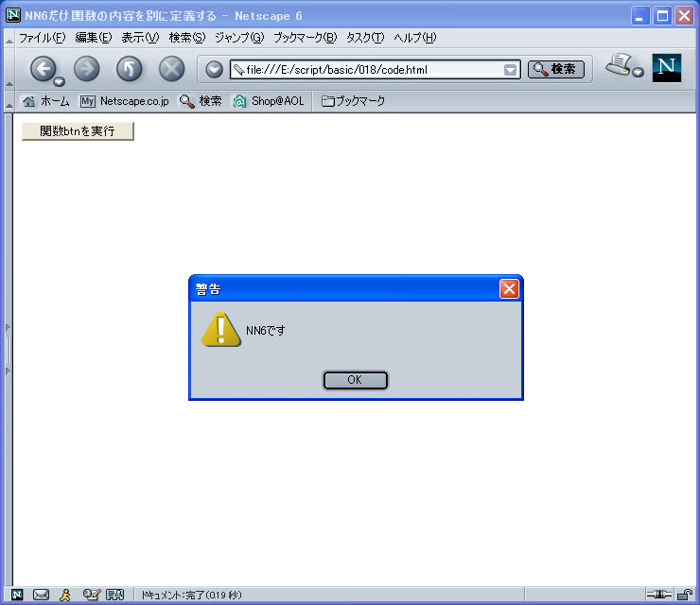Open the ブックマーク(B) menu
700x605 pixels.
click(305, 38)
